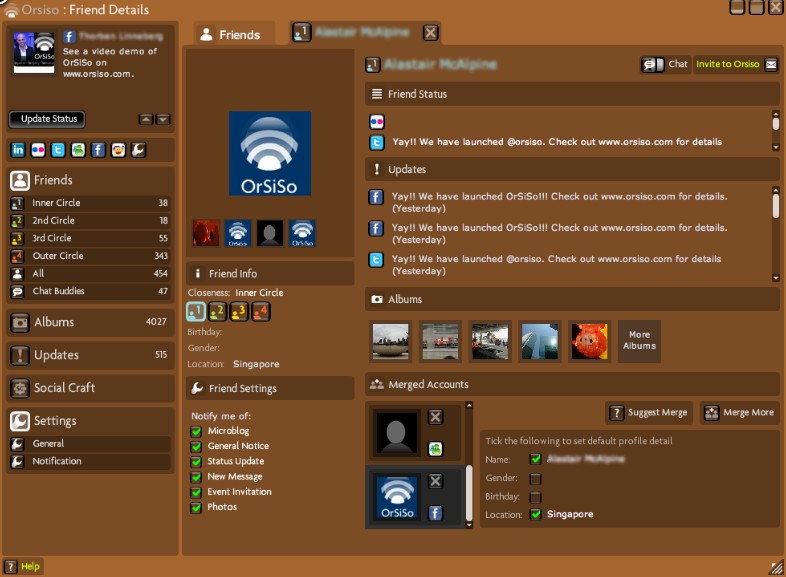Open the Updates section in sidebar
The width and height of the screenshot is (786, 577).
coord(90,355)
